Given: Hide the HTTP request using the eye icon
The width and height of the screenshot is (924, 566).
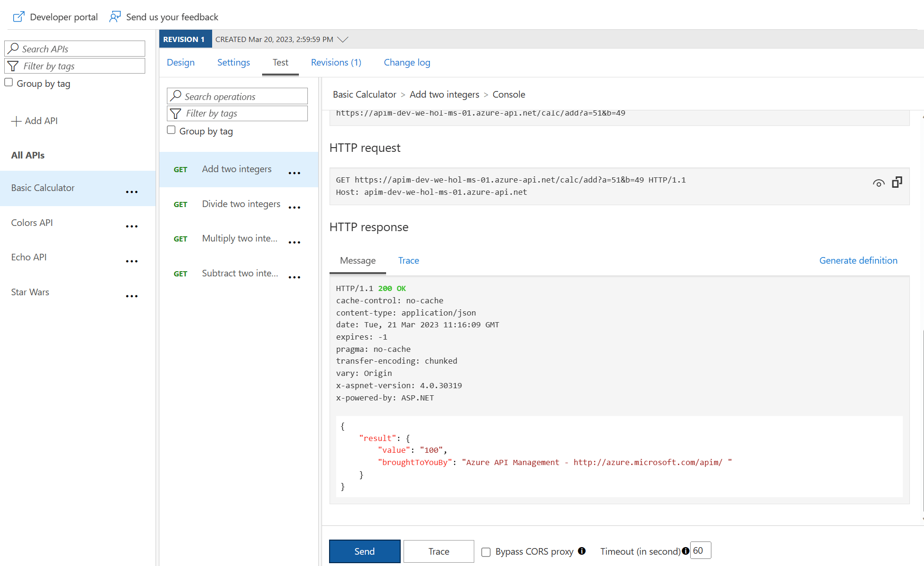Looking at the screenshot, I should pos(879,183).
